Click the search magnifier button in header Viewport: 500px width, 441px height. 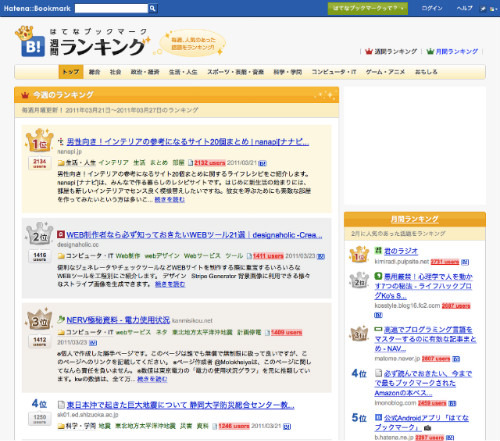click(153, 8)
